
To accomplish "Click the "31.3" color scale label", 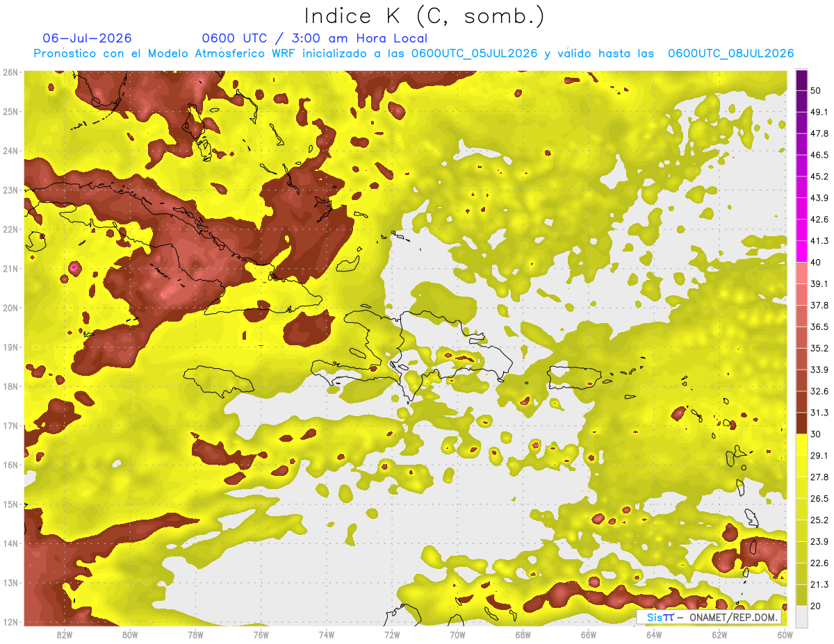I will coord(819,413).
